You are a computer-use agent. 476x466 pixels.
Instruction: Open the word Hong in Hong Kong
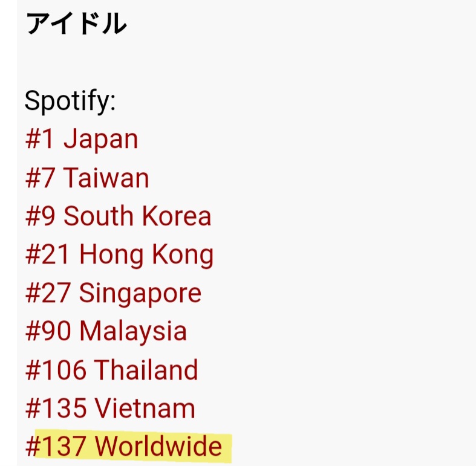pyautogui.click(x=111, y=255)
